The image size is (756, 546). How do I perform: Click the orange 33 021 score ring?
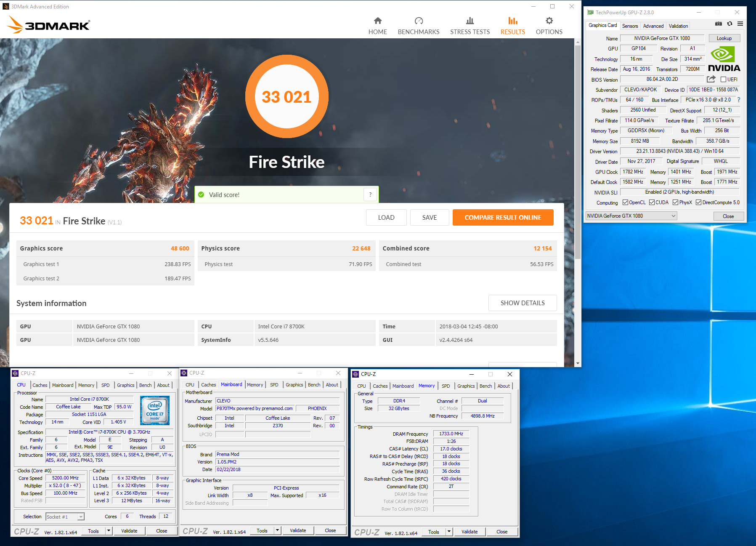click(286, 96)
